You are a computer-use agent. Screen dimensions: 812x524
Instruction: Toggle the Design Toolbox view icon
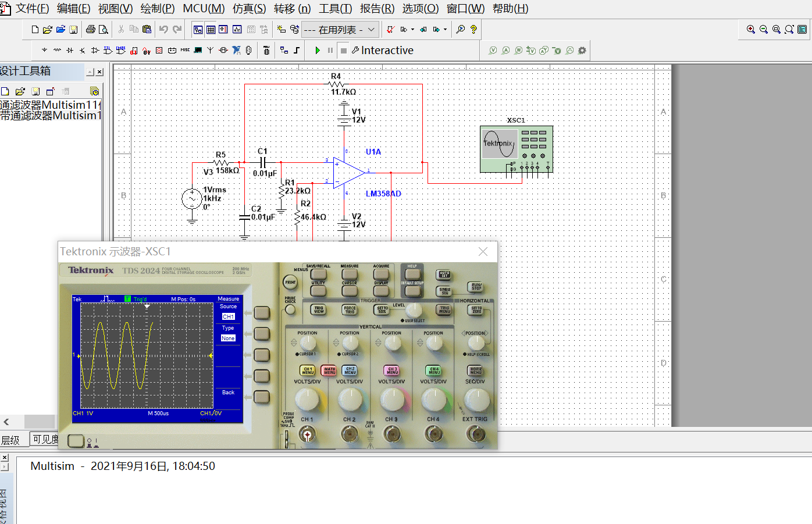pos(198,29)
